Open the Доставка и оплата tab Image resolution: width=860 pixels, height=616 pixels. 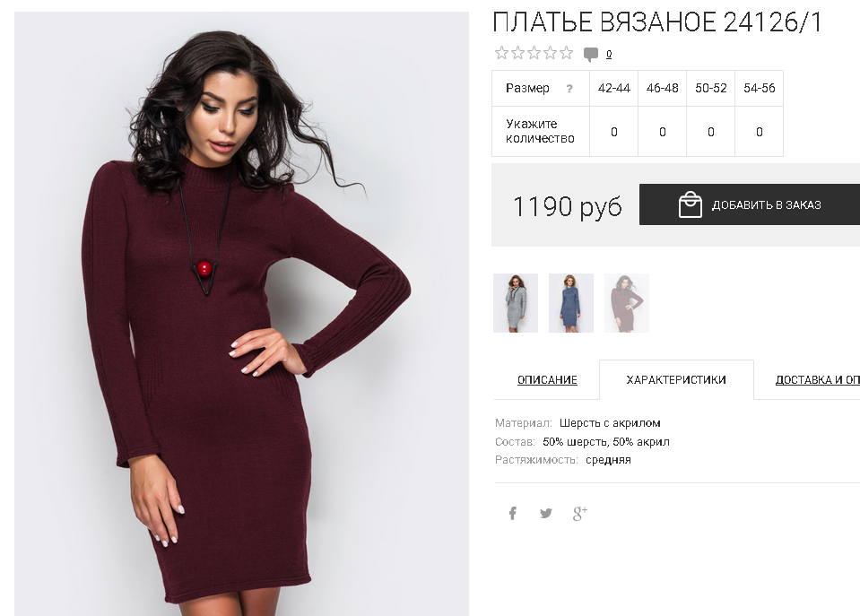(817, 379)
